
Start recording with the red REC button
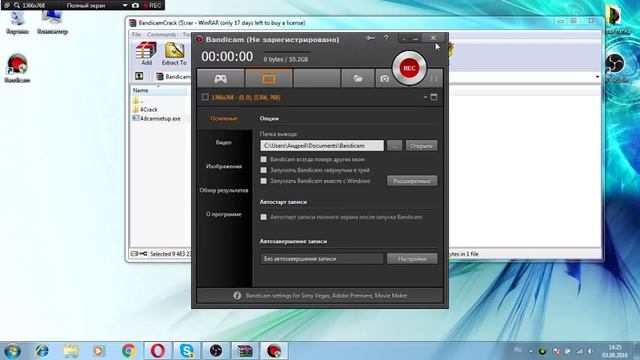(409, 68)
